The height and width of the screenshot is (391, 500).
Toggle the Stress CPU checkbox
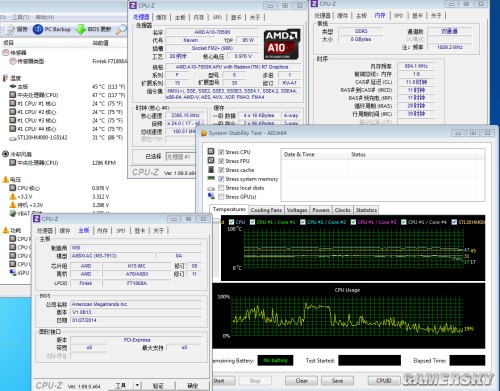[x=221, y=152]
